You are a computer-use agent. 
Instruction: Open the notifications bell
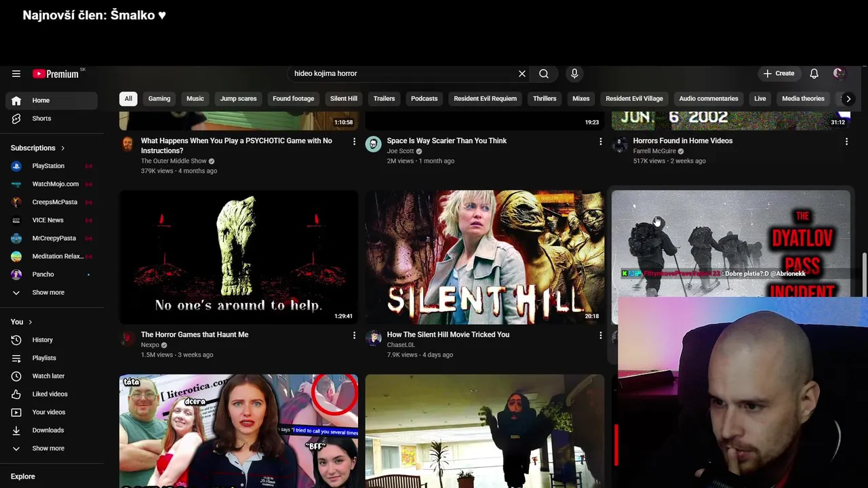814,74
